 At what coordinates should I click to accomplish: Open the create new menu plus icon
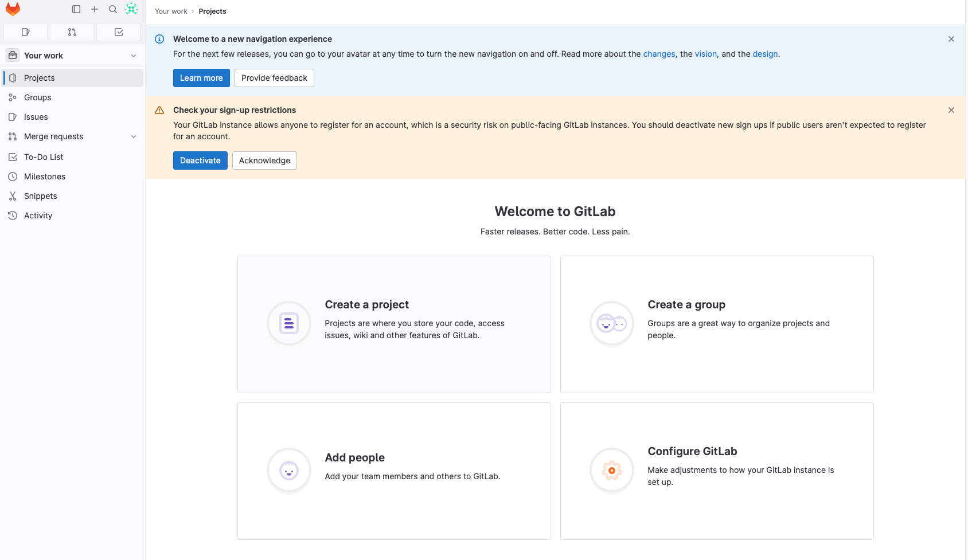95,9
